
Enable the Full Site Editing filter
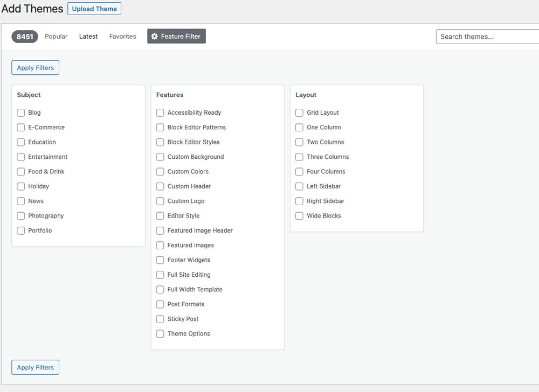[160, 275]
